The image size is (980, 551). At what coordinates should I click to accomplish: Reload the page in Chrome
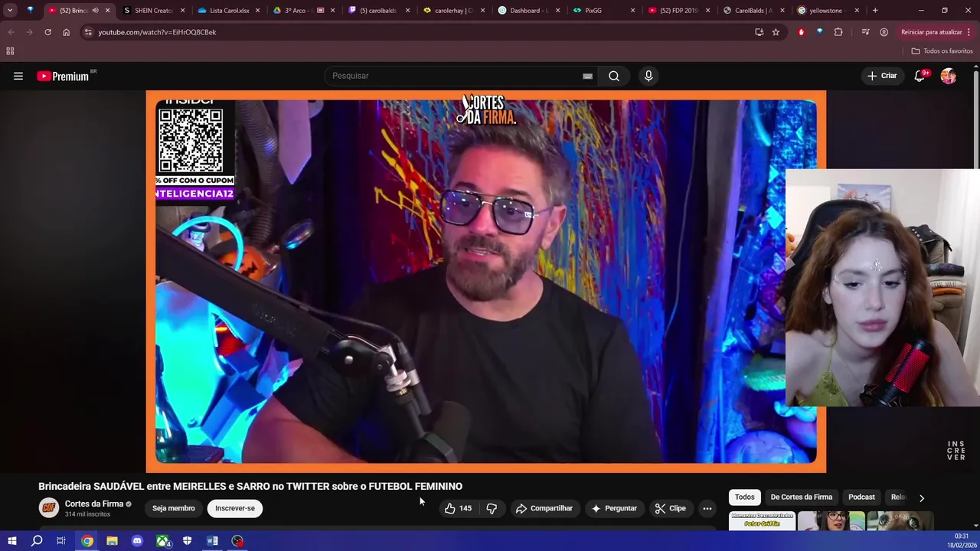[x=47, y=32]
